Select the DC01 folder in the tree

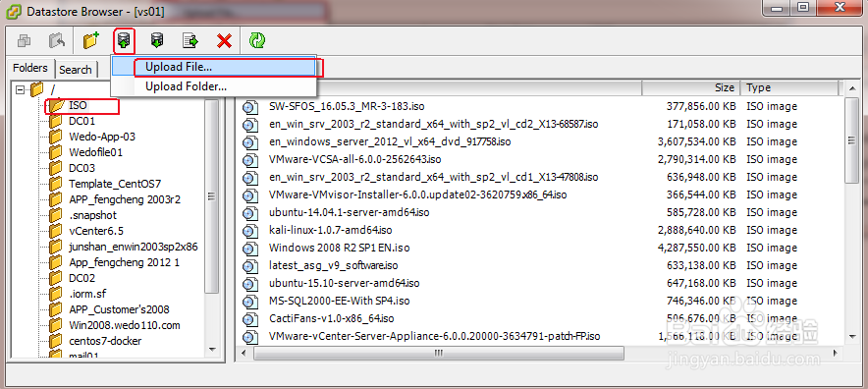(81, 121)
